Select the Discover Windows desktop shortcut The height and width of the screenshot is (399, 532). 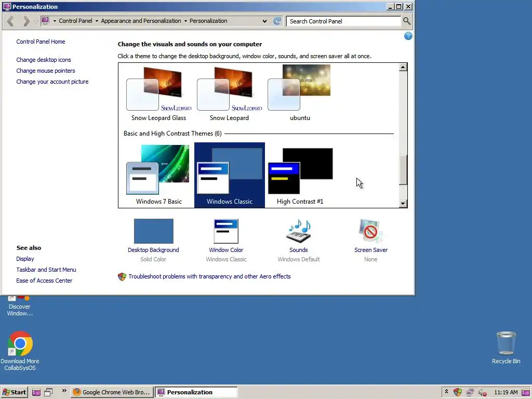pos(20,307)
